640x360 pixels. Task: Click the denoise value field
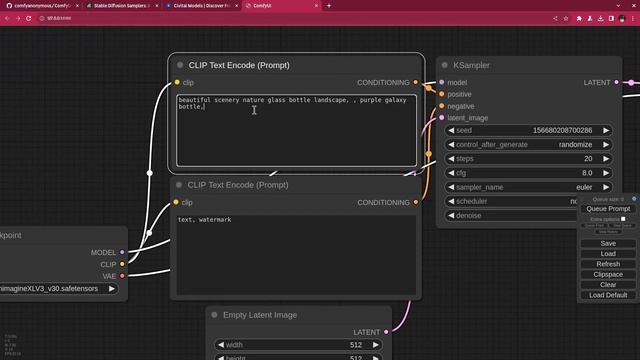[x=512, y=215]
